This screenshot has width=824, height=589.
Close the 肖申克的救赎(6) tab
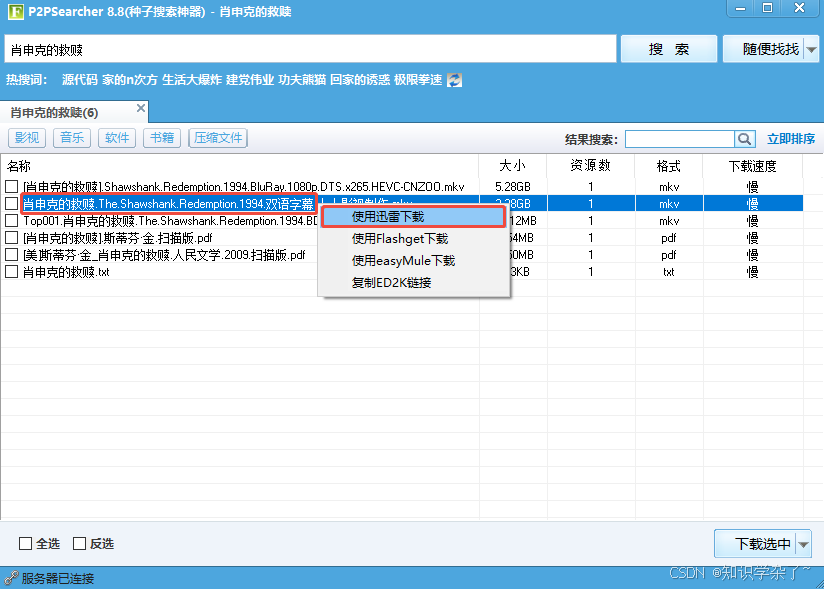[140, 108]
